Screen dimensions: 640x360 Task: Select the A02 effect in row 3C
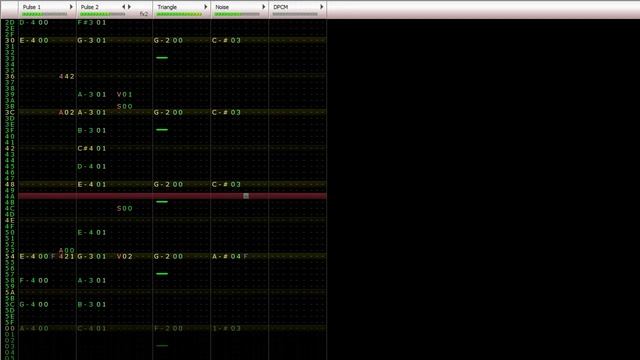[x=67, y=112]
